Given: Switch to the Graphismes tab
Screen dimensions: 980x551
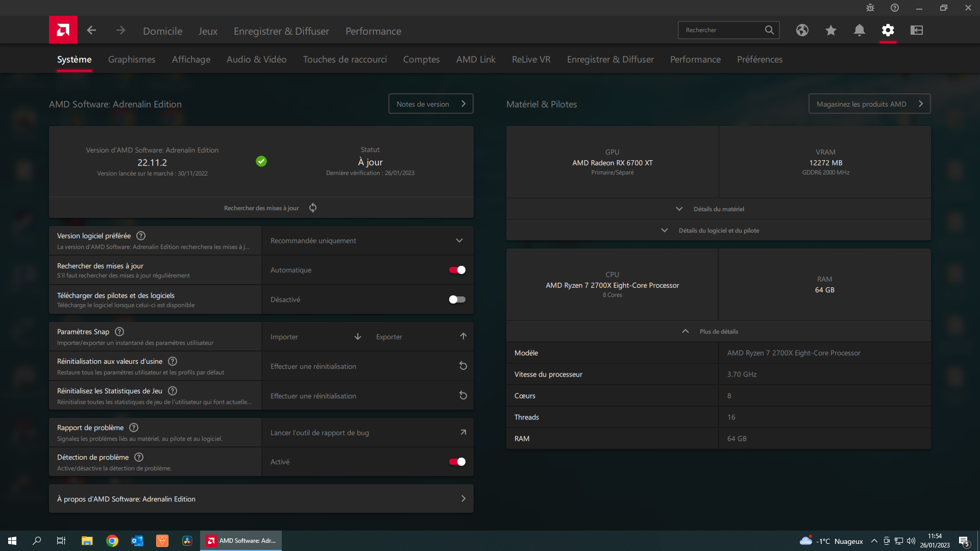Looking at the screenshot, I should (x=132, y=59).
